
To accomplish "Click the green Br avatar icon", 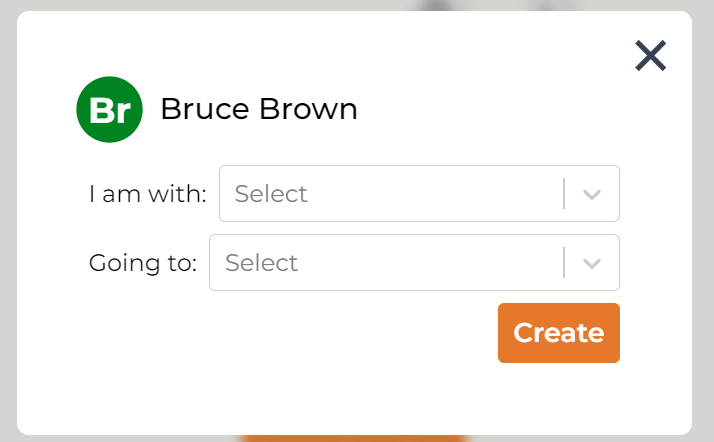I will point(109,110).
